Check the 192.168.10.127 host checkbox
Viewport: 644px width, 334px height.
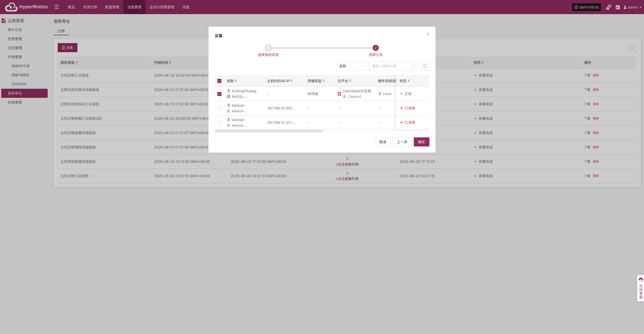219,123
